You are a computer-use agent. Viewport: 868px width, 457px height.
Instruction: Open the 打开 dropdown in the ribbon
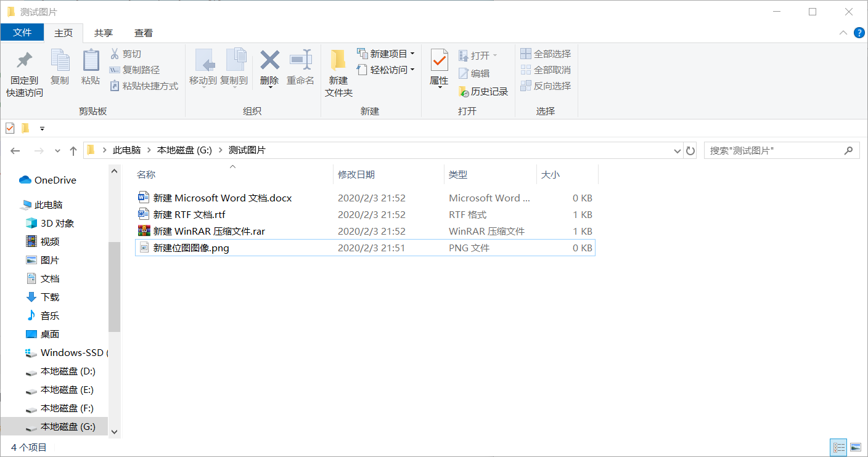478,55
